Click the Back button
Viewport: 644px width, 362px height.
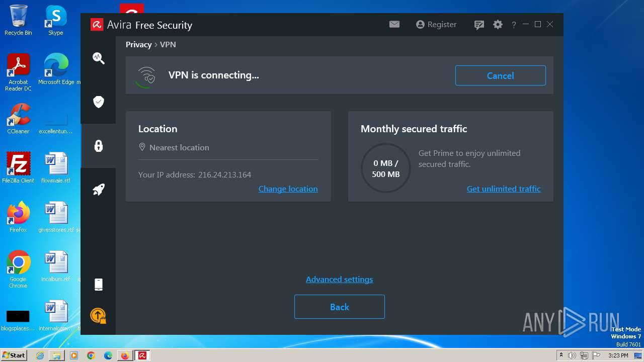click(339, 307)
